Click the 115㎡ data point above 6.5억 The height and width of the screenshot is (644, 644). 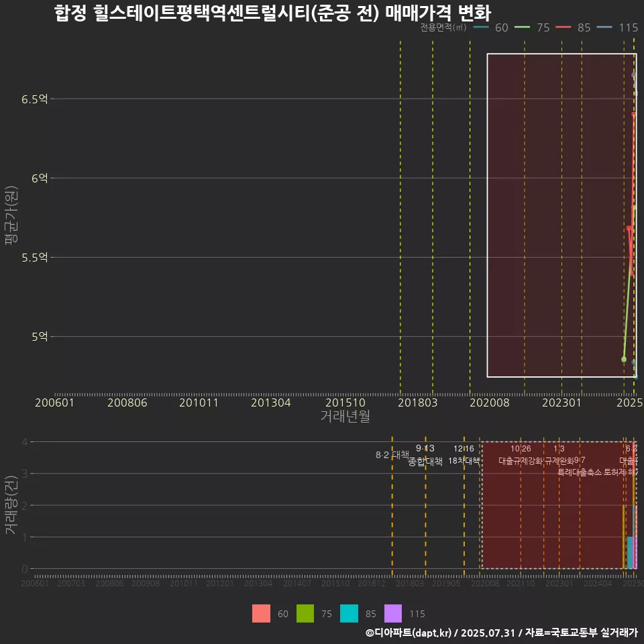point(634,75)
